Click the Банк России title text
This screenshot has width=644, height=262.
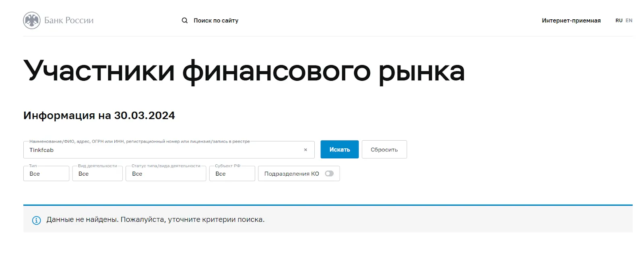[x=69, y=20]
